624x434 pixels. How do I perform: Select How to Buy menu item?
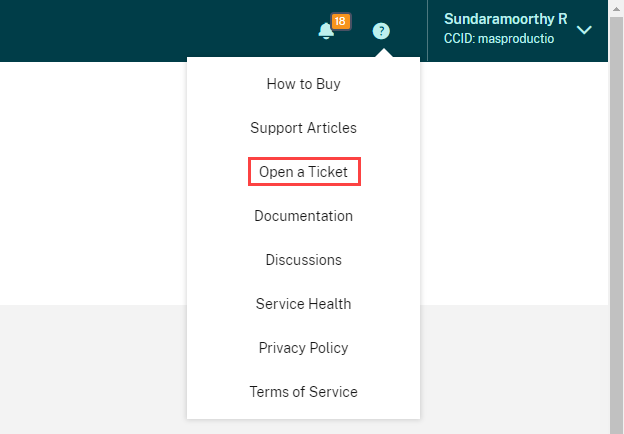(303, 84)
